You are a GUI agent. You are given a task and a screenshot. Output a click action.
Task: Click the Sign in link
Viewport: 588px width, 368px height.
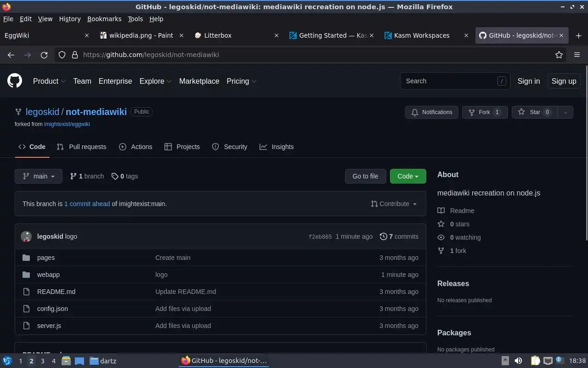click(x=529, y=81)
